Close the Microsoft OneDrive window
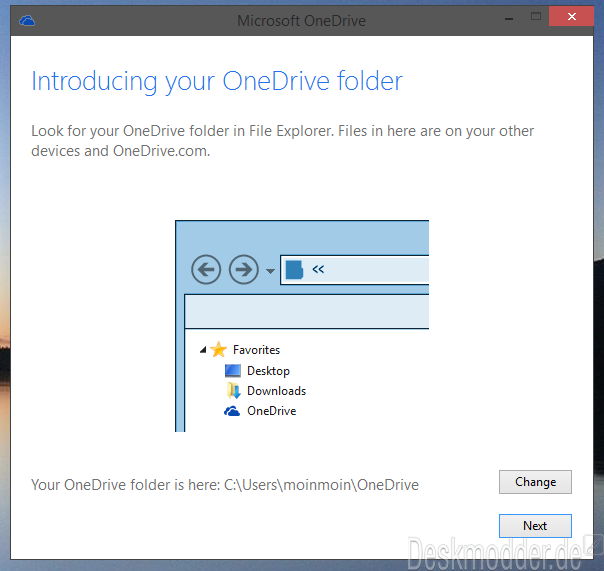604x571 pixels. pyautogui.click(x=571, y=17)
